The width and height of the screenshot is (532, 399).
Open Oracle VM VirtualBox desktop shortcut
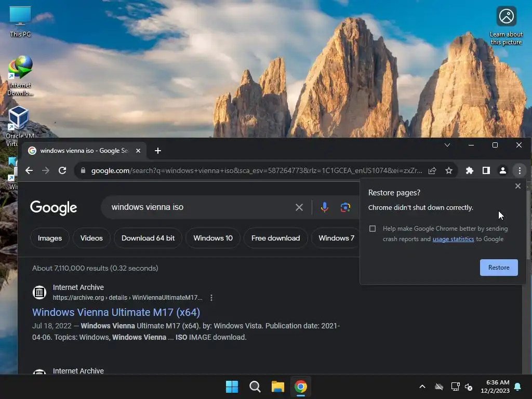click(x=20, y=126)
